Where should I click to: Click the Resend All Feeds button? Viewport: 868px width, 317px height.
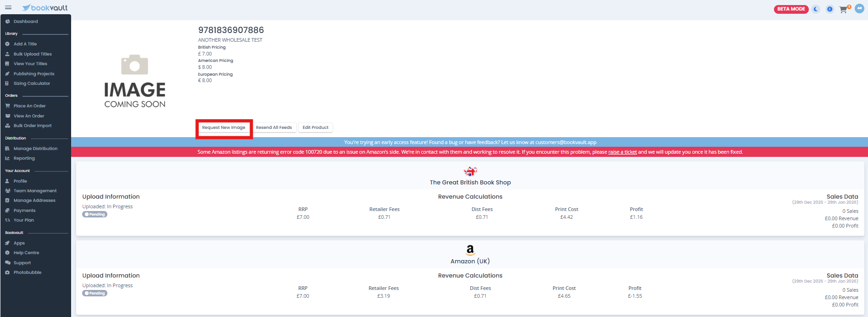pos(274,128)
